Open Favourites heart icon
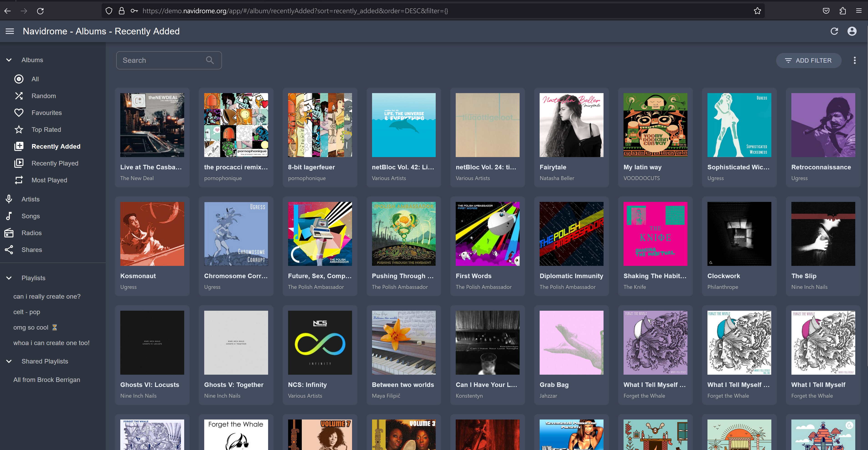The height and width of the screenshot is (450, 868). 19,113
